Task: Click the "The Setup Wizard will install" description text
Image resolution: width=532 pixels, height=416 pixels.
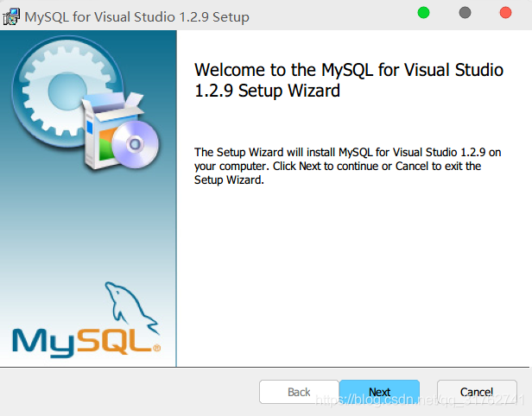Action: 347,166
